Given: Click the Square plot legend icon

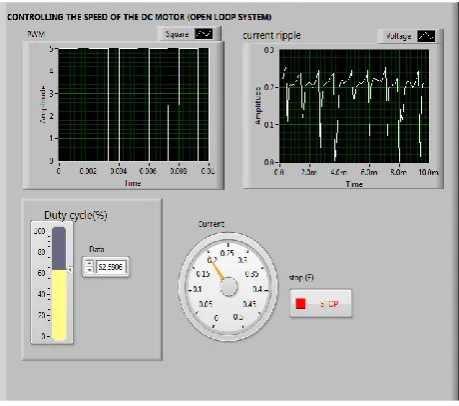Looking at the screenshot, I should pos(204,34).
